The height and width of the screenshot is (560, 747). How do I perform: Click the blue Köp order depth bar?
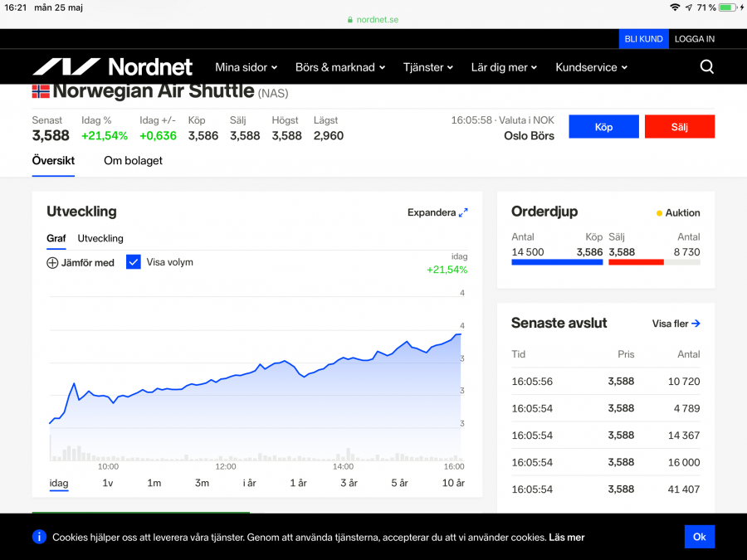point(557,262)
